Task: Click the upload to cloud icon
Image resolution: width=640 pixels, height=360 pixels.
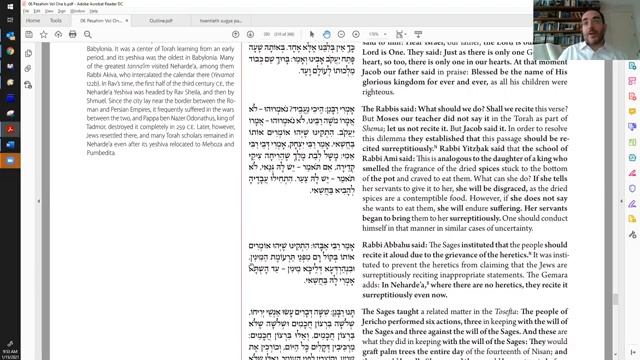Action: coord(58,35)
